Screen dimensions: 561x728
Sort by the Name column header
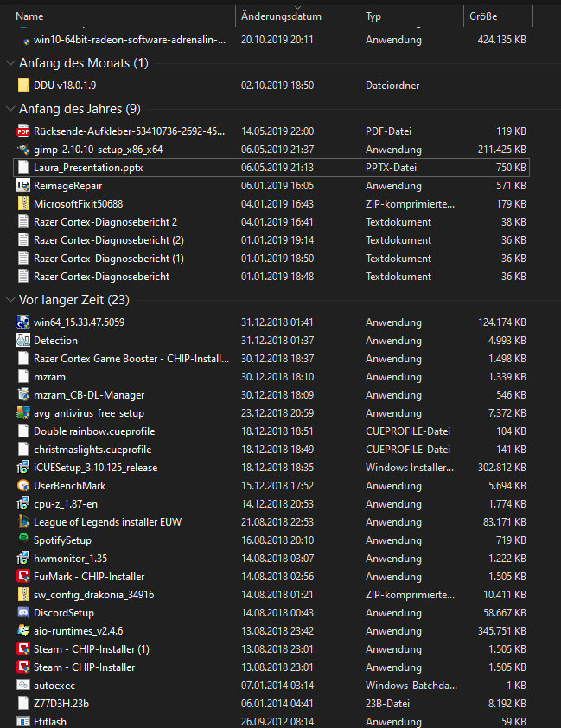(29, 16)
